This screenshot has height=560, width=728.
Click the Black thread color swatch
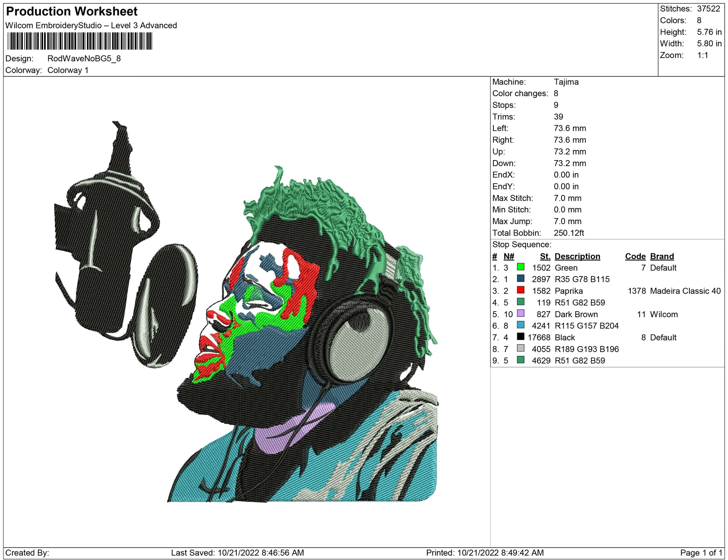[520, 337]
